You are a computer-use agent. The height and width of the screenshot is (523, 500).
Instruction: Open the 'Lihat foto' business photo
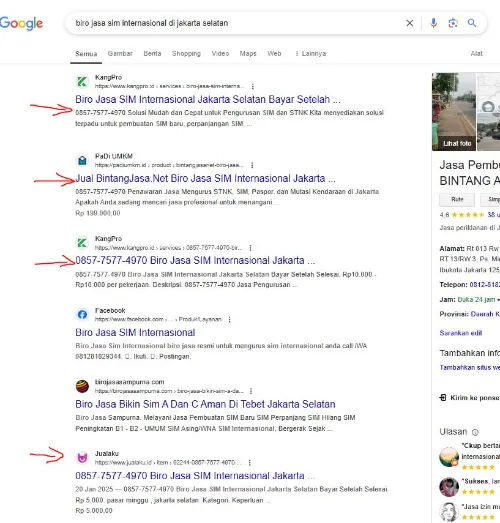[x=454, y=112]
